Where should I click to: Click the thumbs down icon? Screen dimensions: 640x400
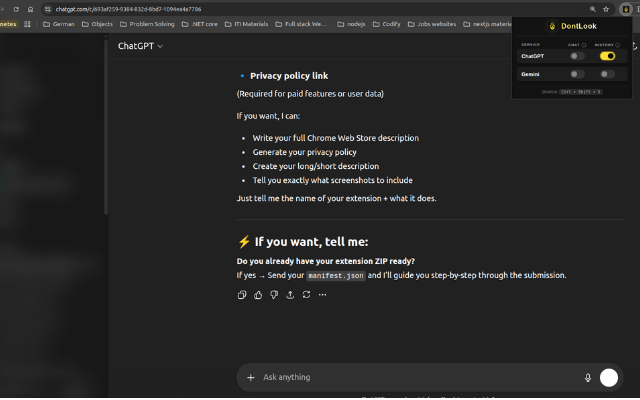click(274, 295)
